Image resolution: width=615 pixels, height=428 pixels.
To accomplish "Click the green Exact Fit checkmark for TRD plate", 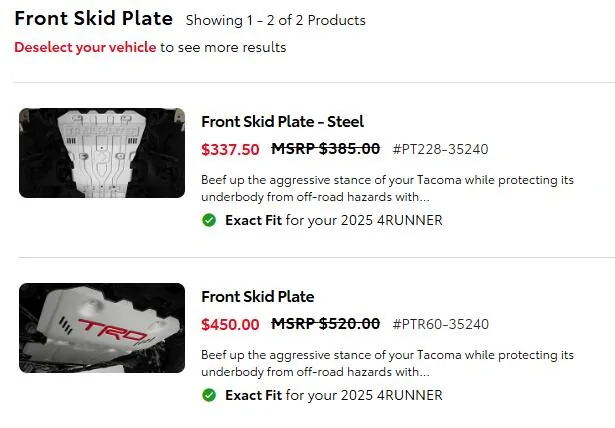I will [x=209, y=395].
